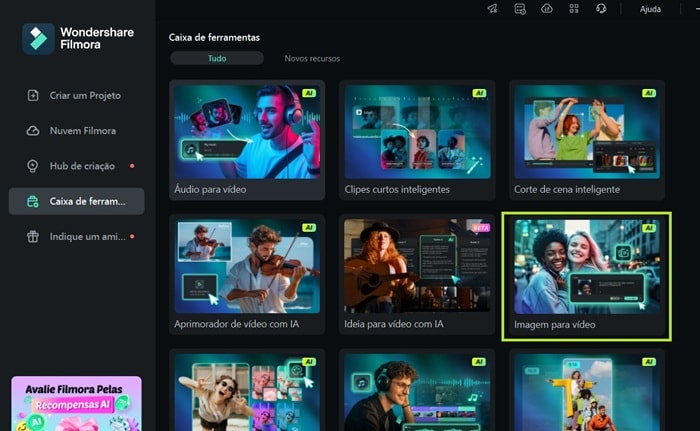Click the Imagem para vídeo label text
Image resolution: width=700 pixels, height=431 pixels.
(554, 325)
